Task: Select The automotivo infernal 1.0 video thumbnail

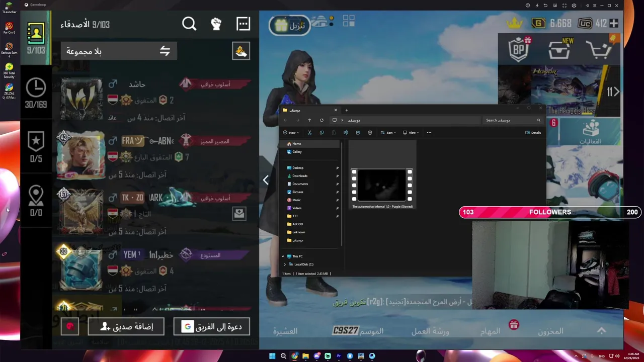Action: click(382, 185)
